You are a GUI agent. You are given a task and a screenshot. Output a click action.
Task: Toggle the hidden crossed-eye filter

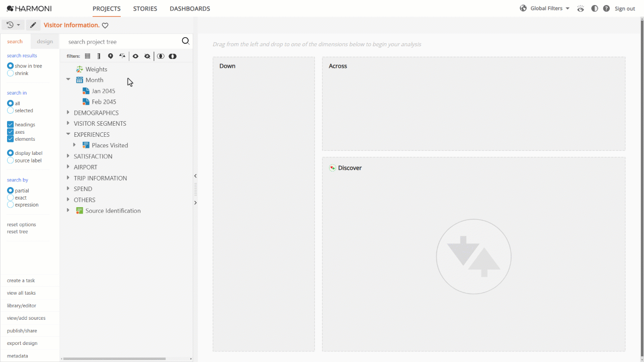147,56
